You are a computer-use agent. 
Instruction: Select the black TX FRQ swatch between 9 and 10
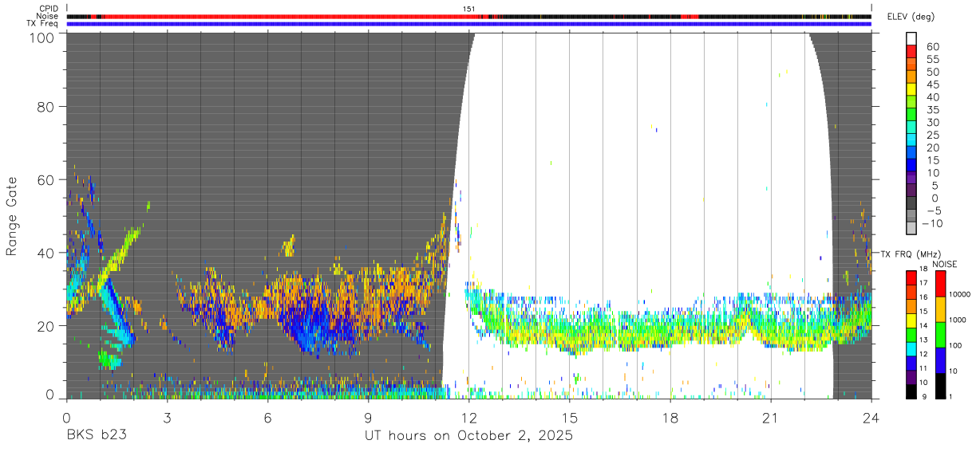coord(911,391)
